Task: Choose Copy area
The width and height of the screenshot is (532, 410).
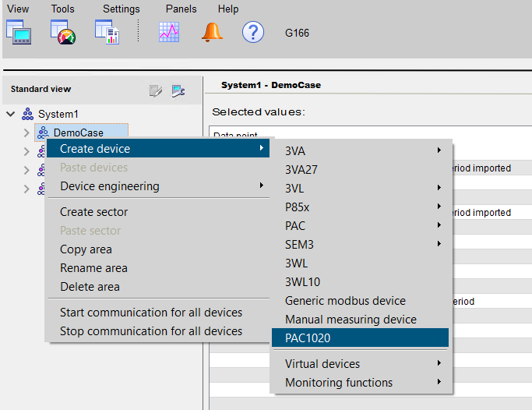Action: point(158,249)
